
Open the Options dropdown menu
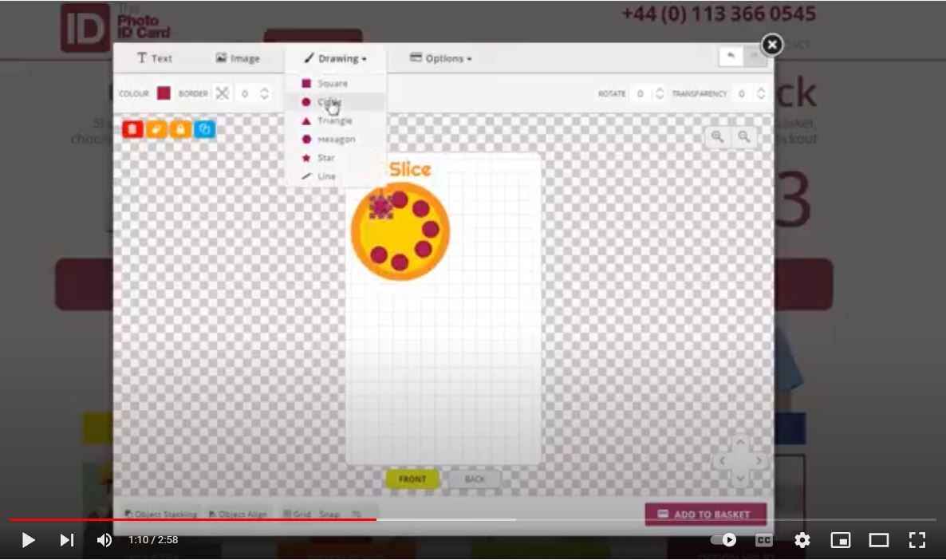tap(439, 57)
